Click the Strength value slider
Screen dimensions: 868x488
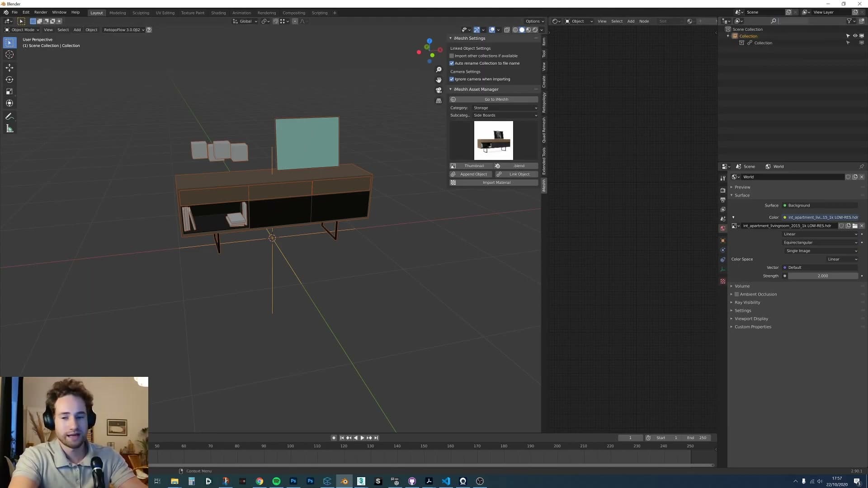[x=823, y=276]
